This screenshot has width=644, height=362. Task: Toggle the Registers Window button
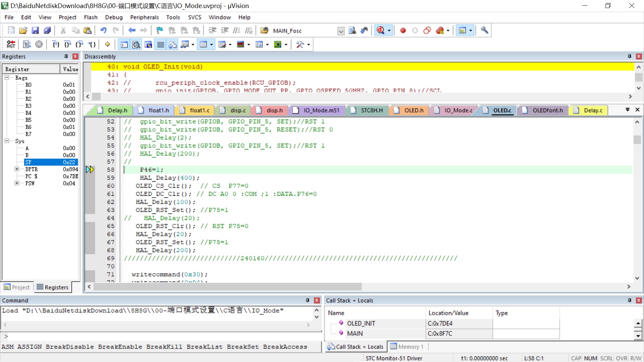pos(160,44)
